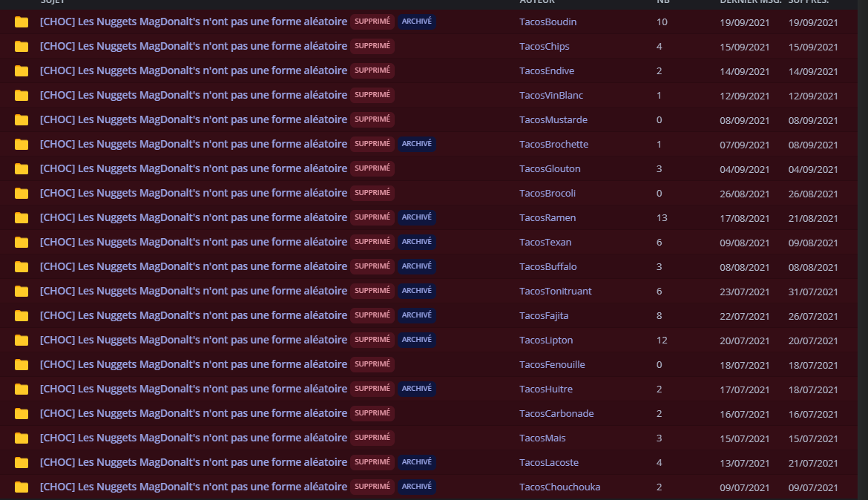Click the ARCHIVÉ badge in TacosFajita row

tap(417, 315)
